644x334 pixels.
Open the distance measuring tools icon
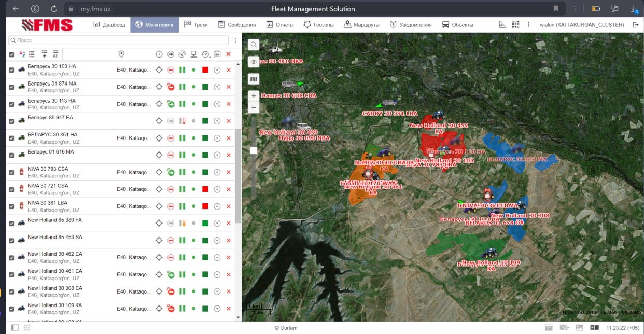coord(502,25)
